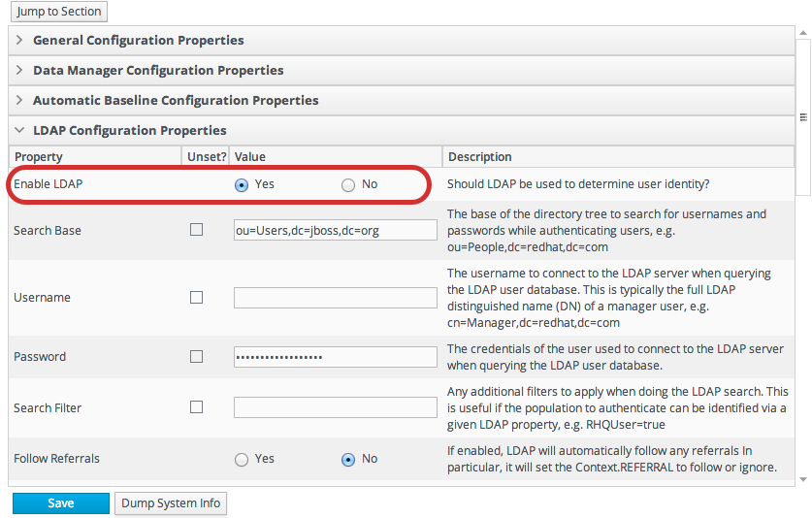Select No for Enable LDAP
The image size is (812, 518).
348,185
